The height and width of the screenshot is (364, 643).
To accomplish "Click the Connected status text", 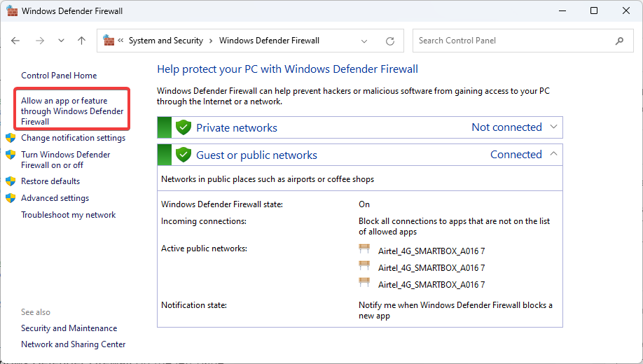I will pos(516,155).
